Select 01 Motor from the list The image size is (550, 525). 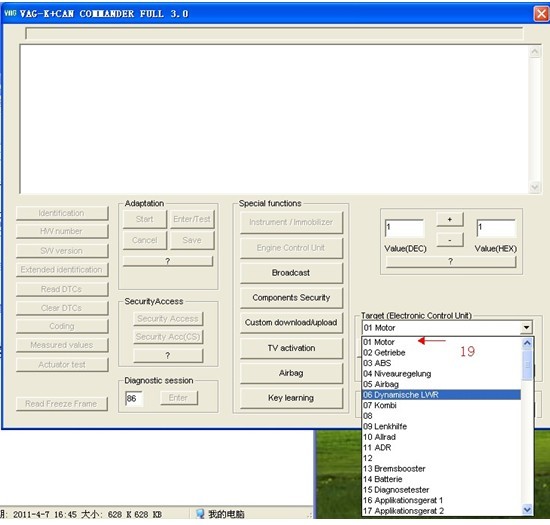click(442, 342)
